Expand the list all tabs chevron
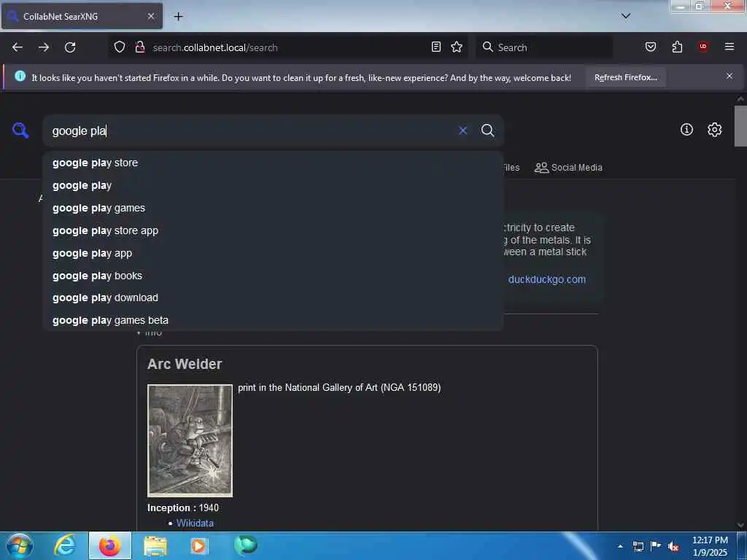 [x=626, y=16]
